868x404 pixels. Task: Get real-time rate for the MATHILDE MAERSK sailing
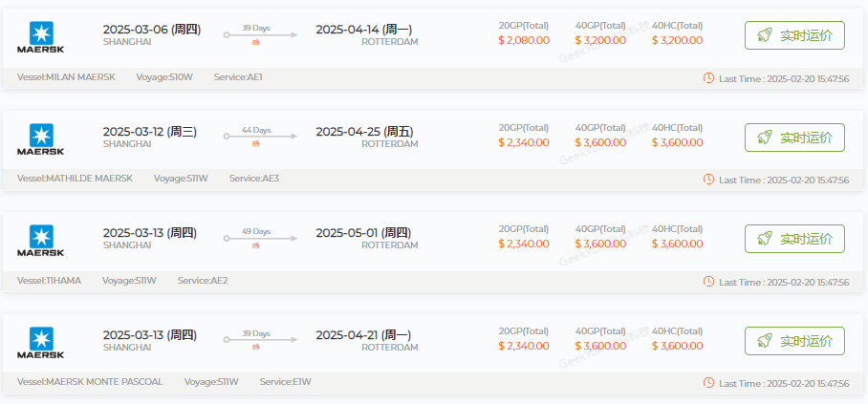(x=794, y=138)
